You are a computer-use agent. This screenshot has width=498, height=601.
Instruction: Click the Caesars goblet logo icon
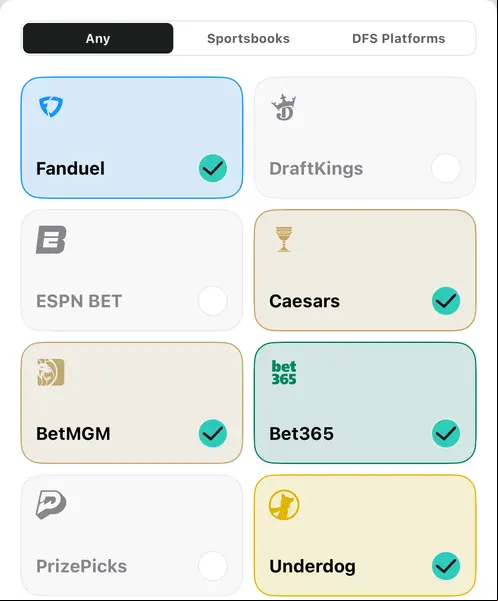(x=284, y=239)
